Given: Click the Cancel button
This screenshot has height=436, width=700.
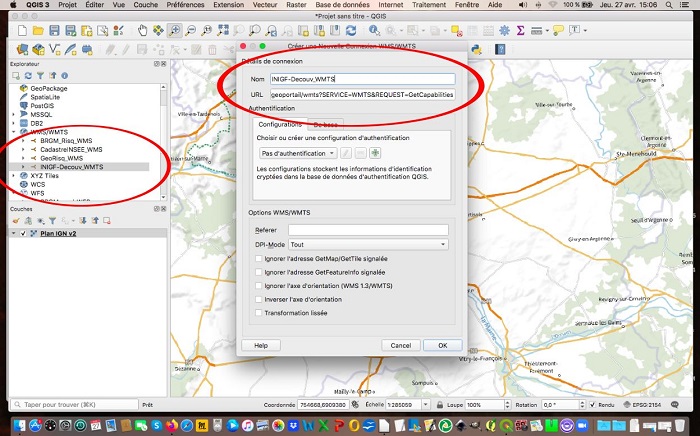Looking at the screenshot, I should pos(400,345).
